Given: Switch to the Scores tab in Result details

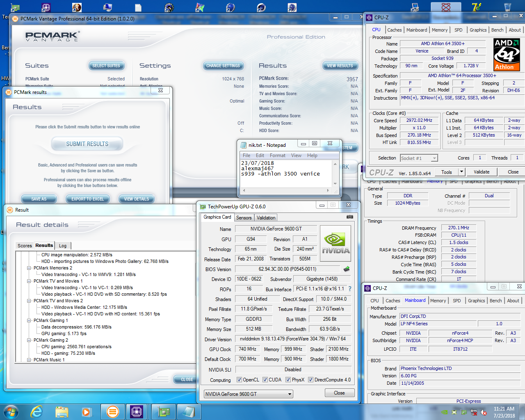Looking at the screenshot, I should (x=25, y=246).
